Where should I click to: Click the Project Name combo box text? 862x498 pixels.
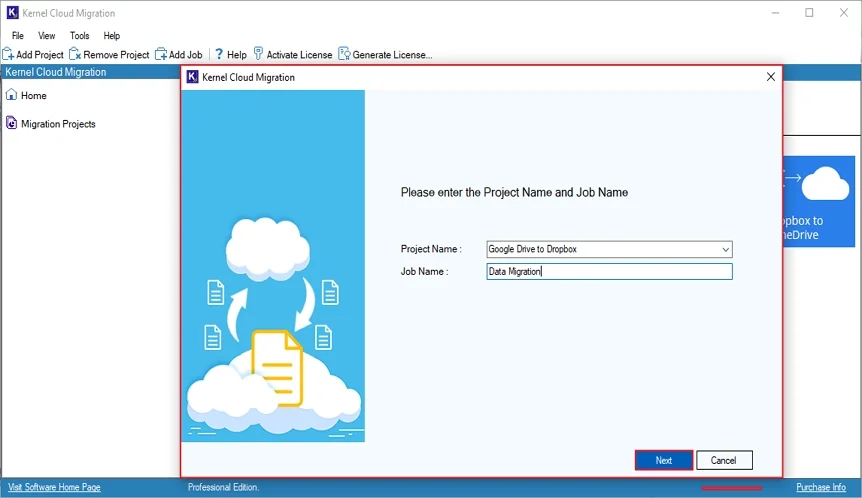point(533,250)
